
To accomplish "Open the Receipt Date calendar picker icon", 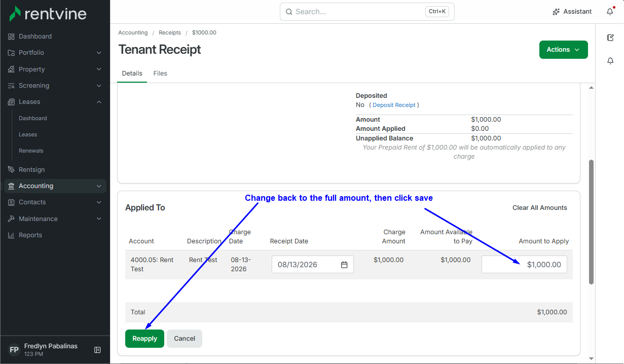I will pyautogui.click(x=344, y=265).
